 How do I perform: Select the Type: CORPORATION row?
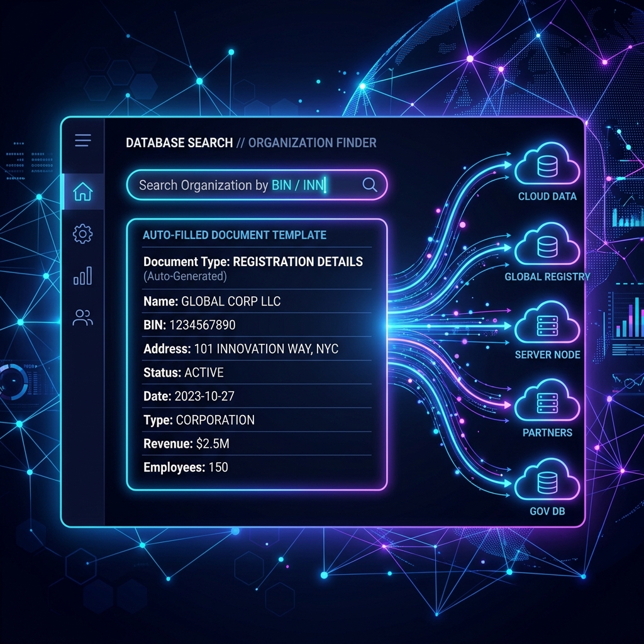pyautogui.click(x=257, y=419)
